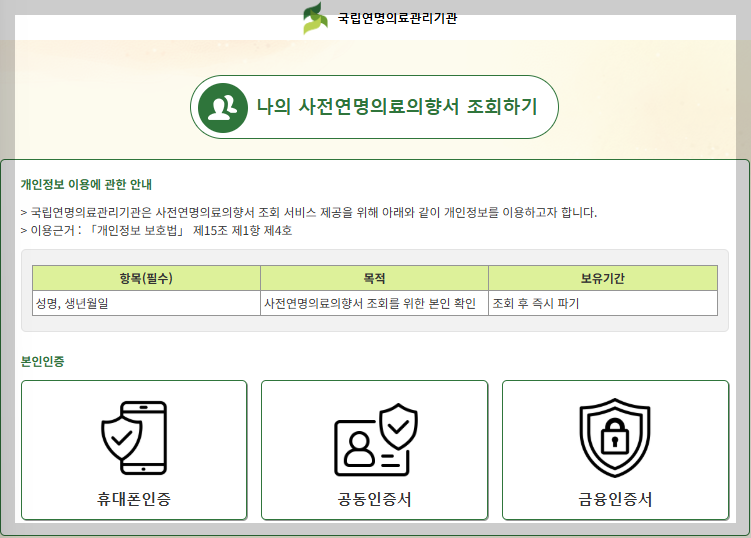Click the 이용근거 개인정보 보호법 line

[x=156, y=230]
